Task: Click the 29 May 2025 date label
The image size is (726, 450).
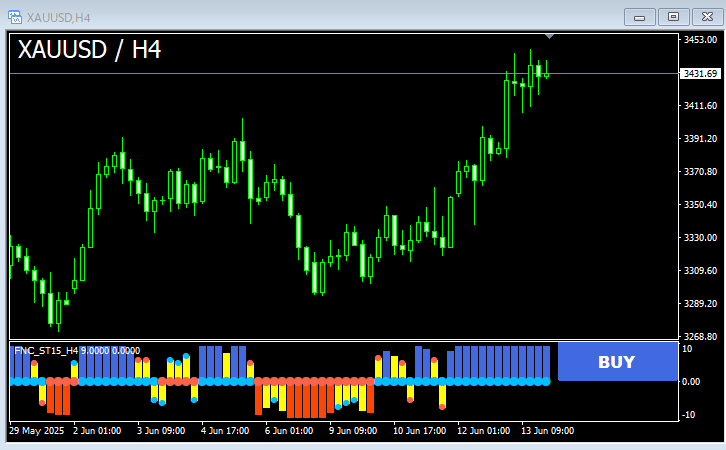Action: [x=37, y=431]
